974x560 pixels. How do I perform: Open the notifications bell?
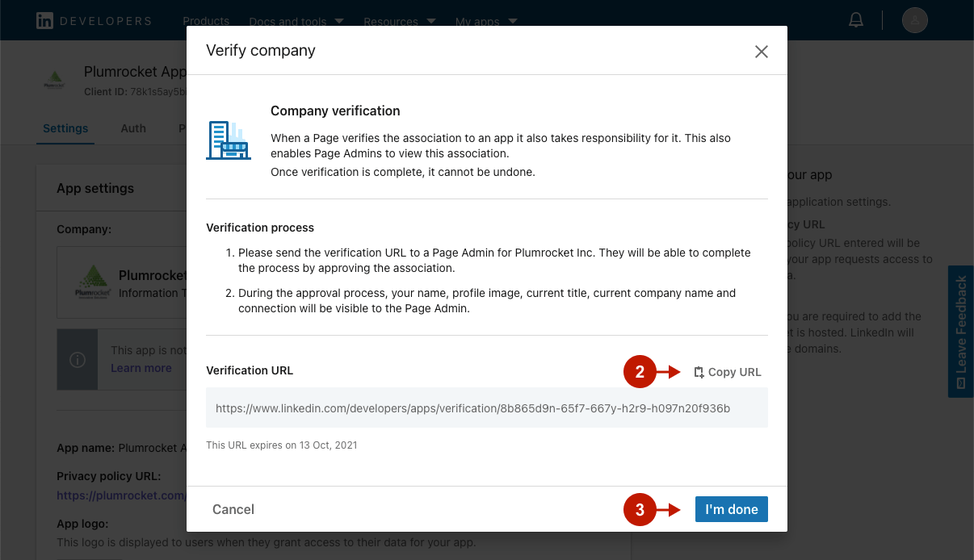tap(856, 20)
